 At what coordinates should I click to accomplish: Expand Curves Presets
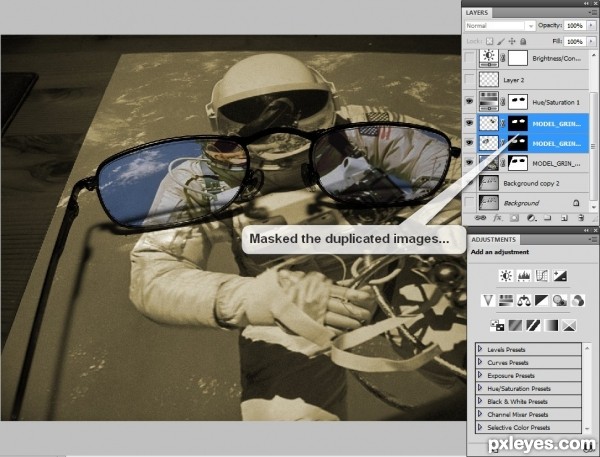point(480,362)
